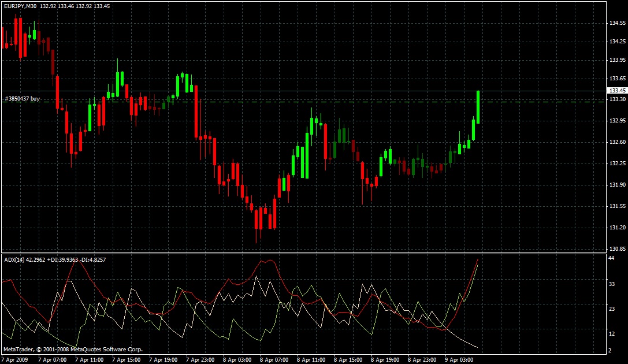Click the 7 Apr 23:00 time marker

point(199,359)
